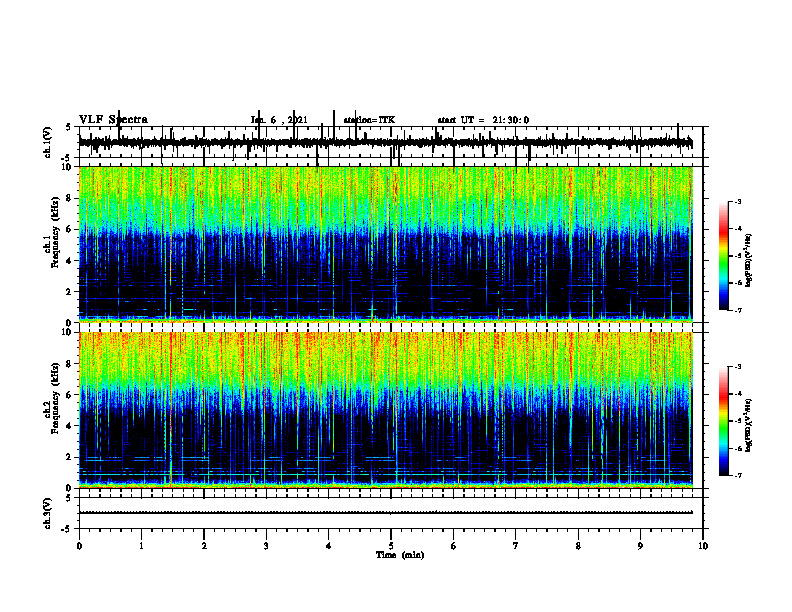Click the "10" tick on the time axis
This screenshot has height=612, width=792.
tap(703, 546)
